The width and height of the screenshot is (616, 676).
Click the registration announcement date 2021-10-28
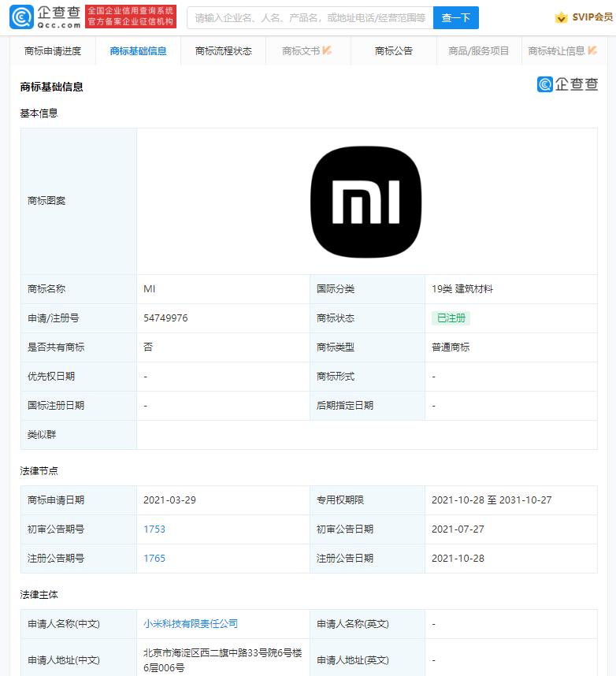tap(458, 559)
